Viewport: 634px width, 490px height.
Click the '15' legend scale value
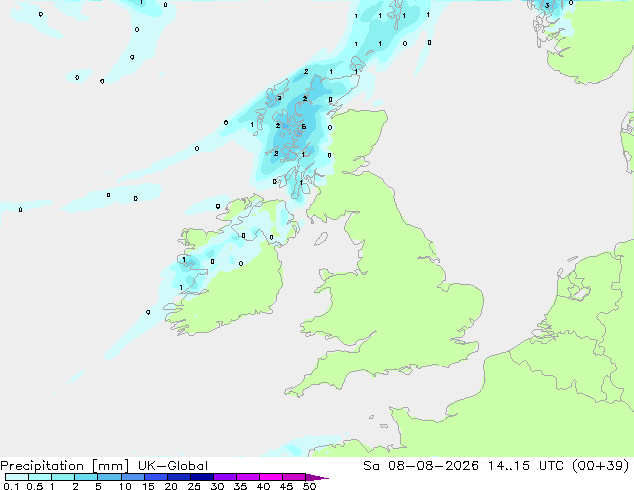(x=148, y=486)
